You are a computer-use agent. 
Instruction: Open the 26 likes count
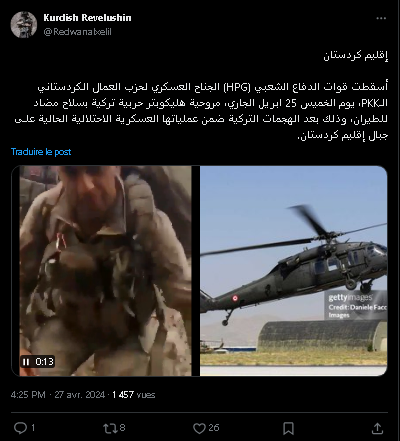[x=214, y=428]
